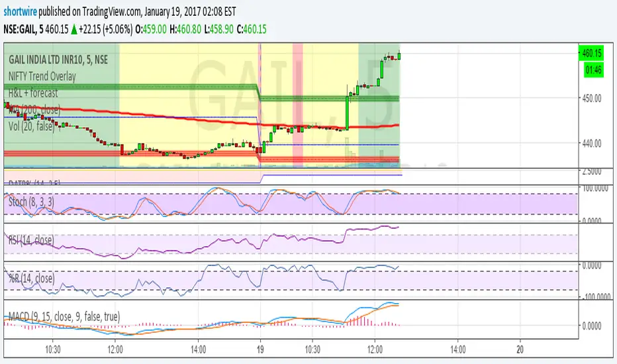Click the first 10:30 time axis label
The width and height of the screenshot is (617, 364).
point(53,349)
